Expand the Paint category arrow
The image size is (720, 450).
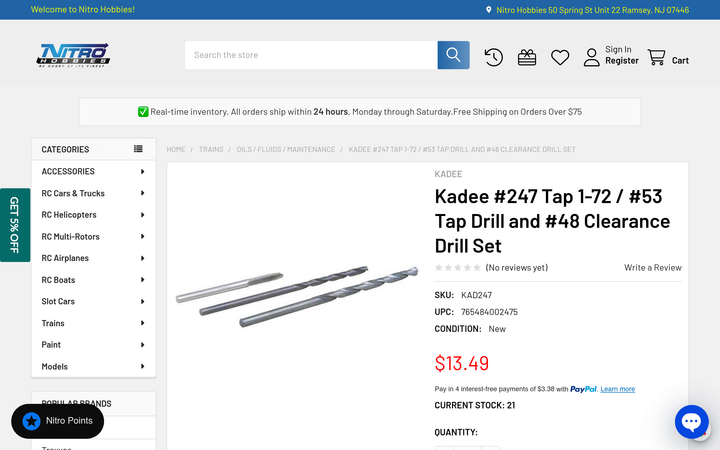pyautogui.click(x=142, y=345)
